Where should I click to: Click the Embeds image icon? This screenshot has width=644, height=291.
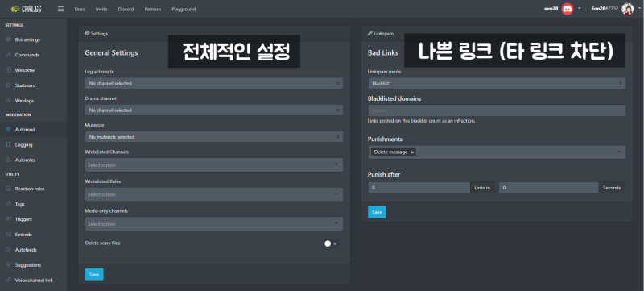[x=8, y=235]
